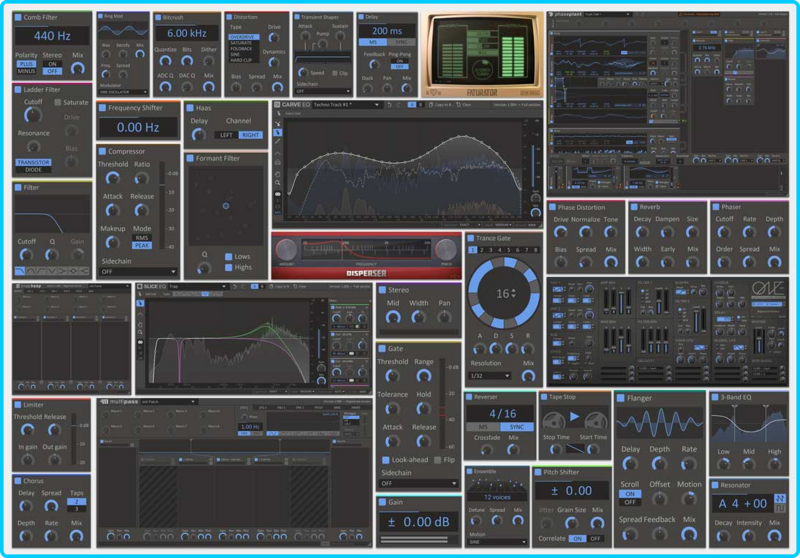Select the lowpass shape icon in Filter panel

click(20, 271)
